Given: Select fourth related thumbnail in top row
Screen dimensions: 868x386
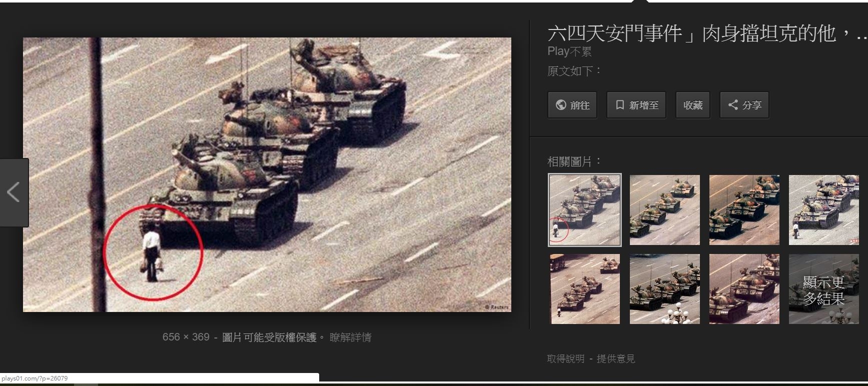Looking at the screenshot, I should [824, 210].
